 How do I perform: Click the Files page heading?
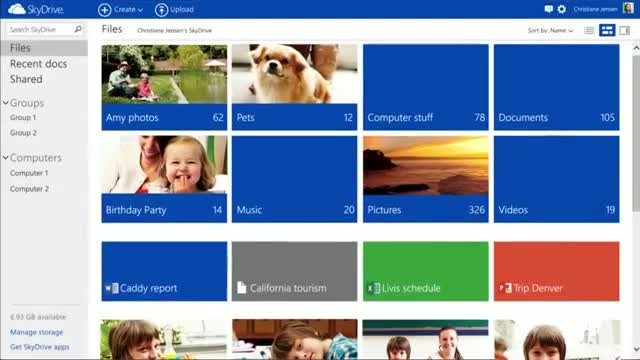pos(112,29)
